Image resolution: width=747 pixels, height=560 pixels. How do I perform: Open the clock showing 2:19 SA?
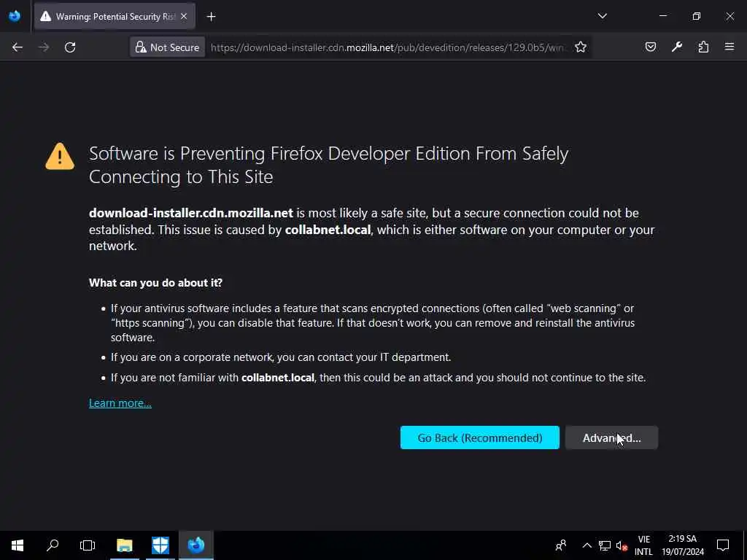tap(683, 545)
